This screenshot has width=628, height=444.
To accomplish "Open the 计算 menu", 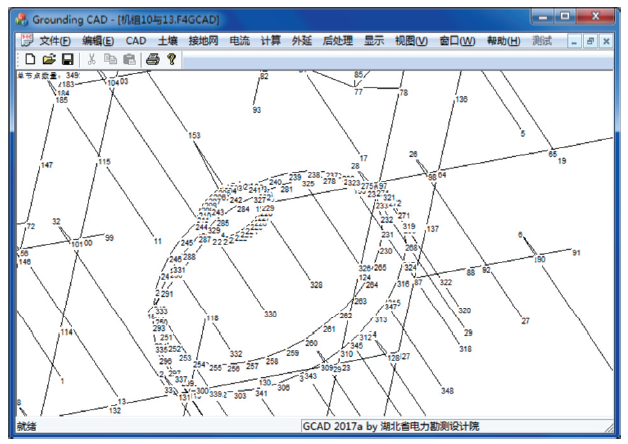I will (x=270, y=41).
